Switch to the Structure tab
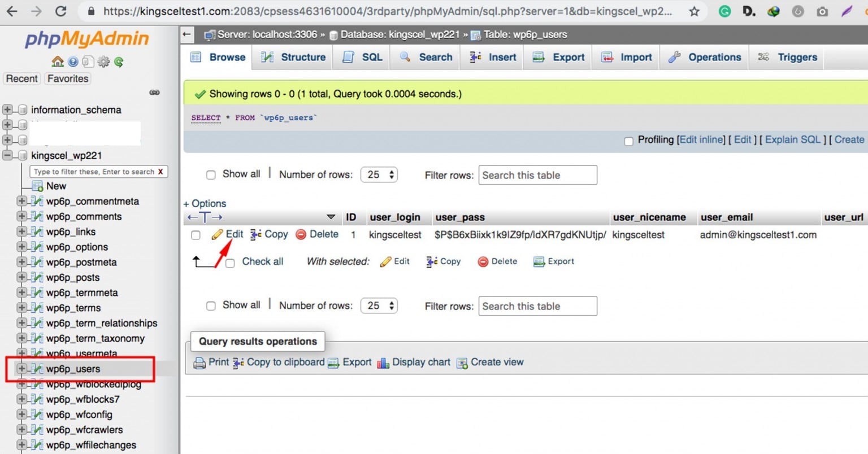 coord(294,57)
